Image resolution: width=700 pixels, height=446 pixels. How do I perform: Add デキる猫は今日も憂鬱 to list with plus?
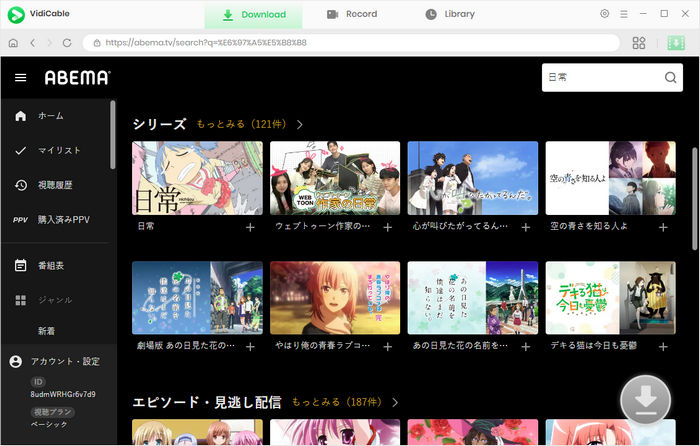point(663,347)
